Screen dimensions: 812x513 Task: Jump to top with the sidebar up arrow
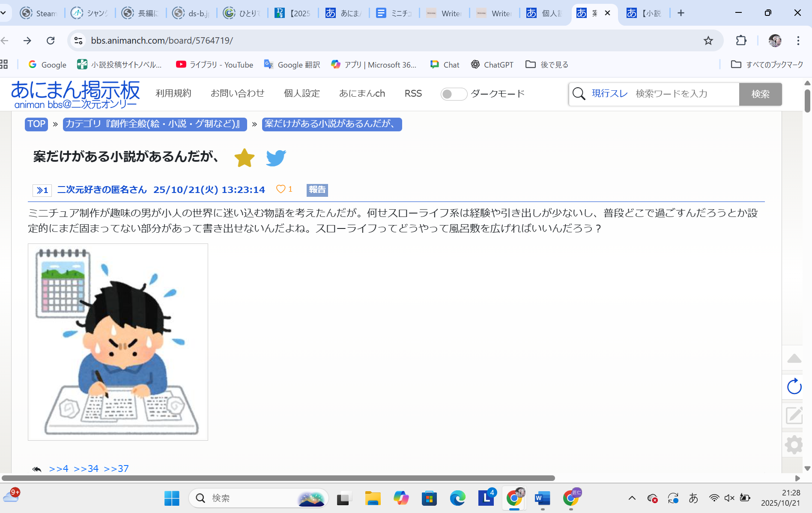(794, 359)
